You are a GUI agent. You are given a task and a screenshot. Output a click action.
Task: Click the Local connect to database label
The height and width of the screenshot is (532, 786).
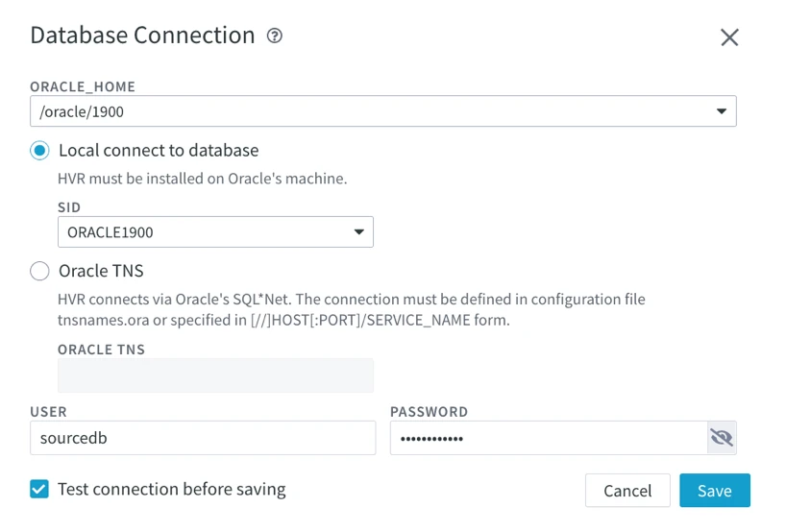tap(159, 151)
